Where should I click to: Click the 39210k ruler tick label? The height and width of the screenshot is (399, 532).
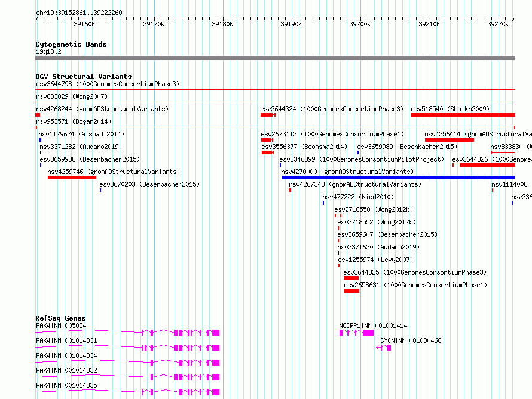[x=429, y=24]
